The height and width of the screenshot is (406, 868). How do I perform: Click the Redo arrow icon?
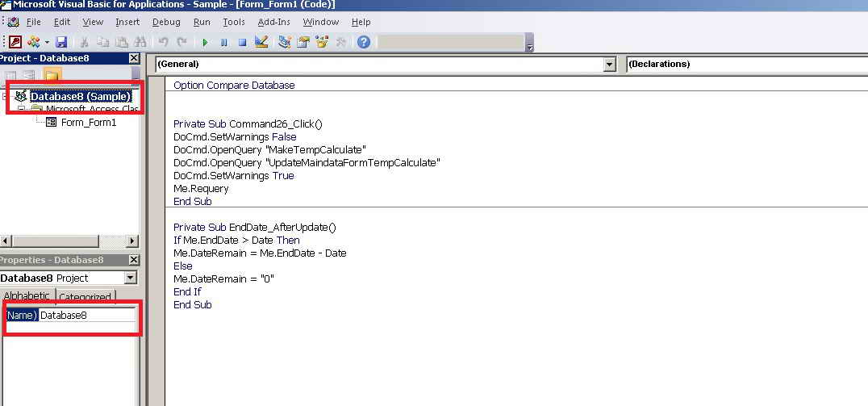(182, 42)
